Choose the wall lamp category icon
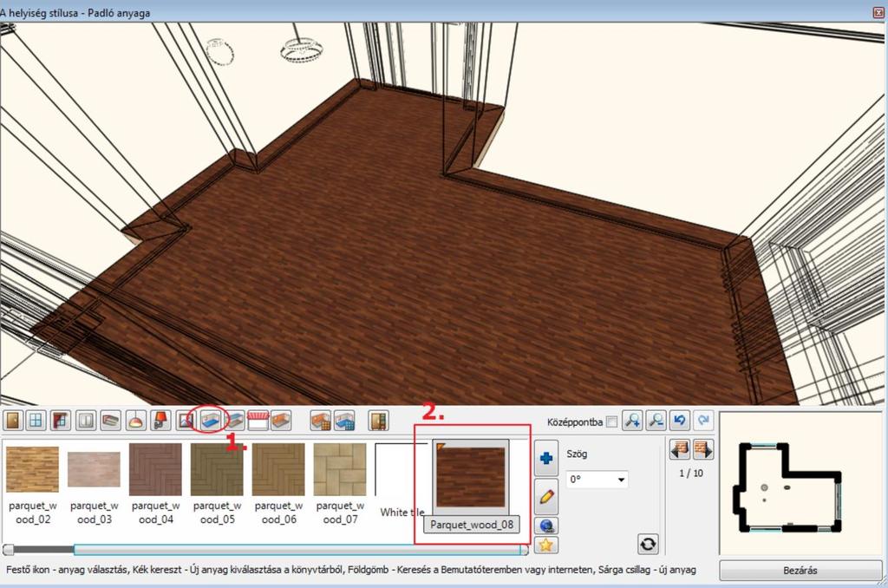Image resolution: width=888 pixels, height=588 pixels. [x=160, y=421]
